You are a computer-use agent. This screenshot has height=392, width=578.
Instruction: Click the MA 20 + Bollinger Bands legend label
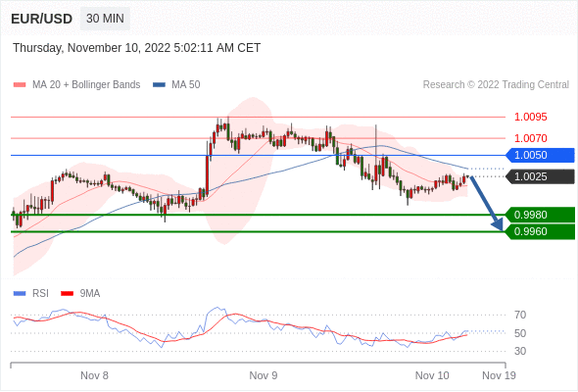(86, 85)
